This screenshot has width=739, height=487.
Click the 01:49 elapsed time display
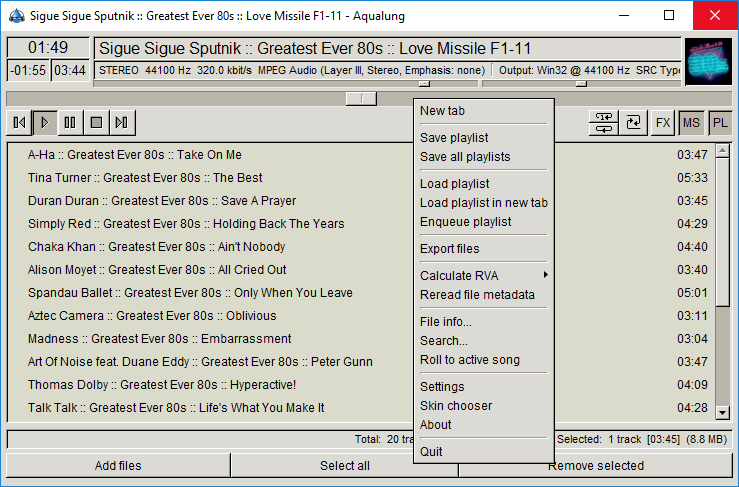click(x=48, y=48)
